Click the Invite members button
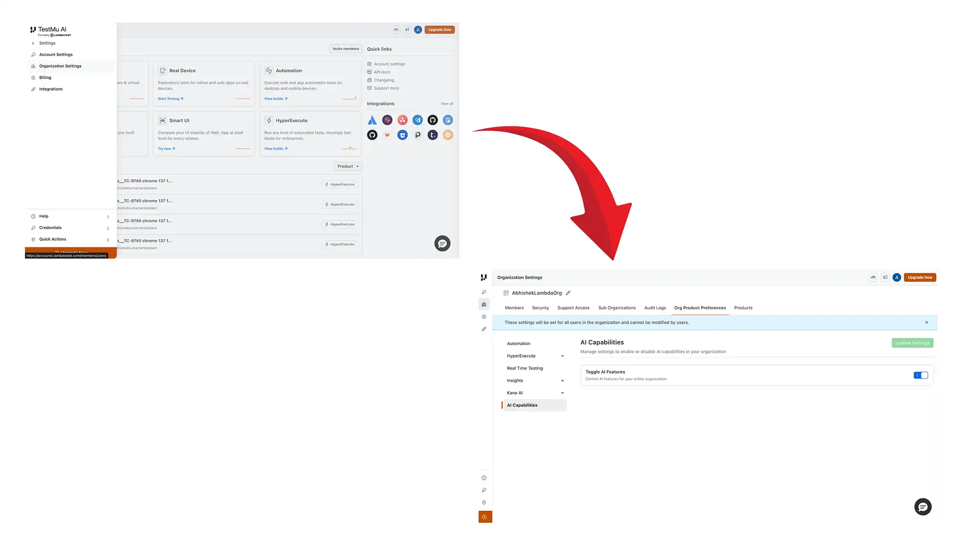Image resolution: width=978 pixels, height=560 pixels. pyautogui.click(x=346, y=49)
